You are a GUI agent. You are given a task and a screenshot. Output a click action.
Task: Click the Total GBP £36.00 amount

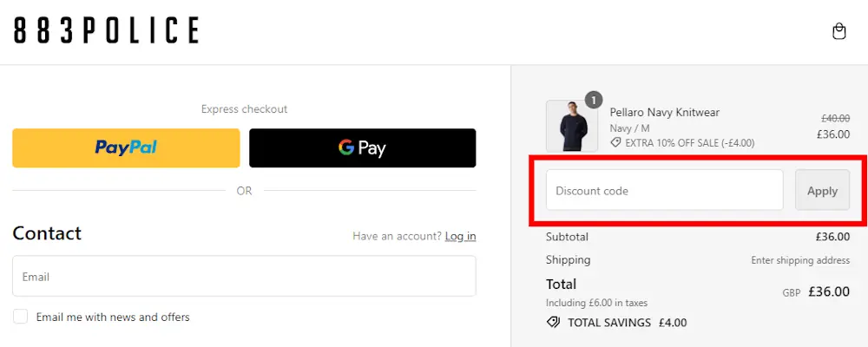coord(829,291)
